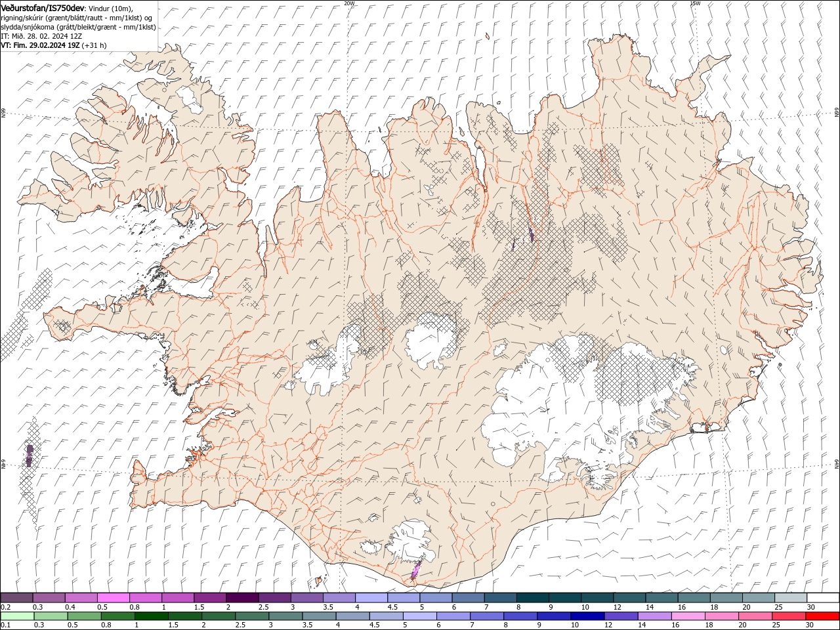The width and height of the screenshot is (840, 630).
Task: Click the round Hofsjökull glacier in central Iceland
Action: 432,340
